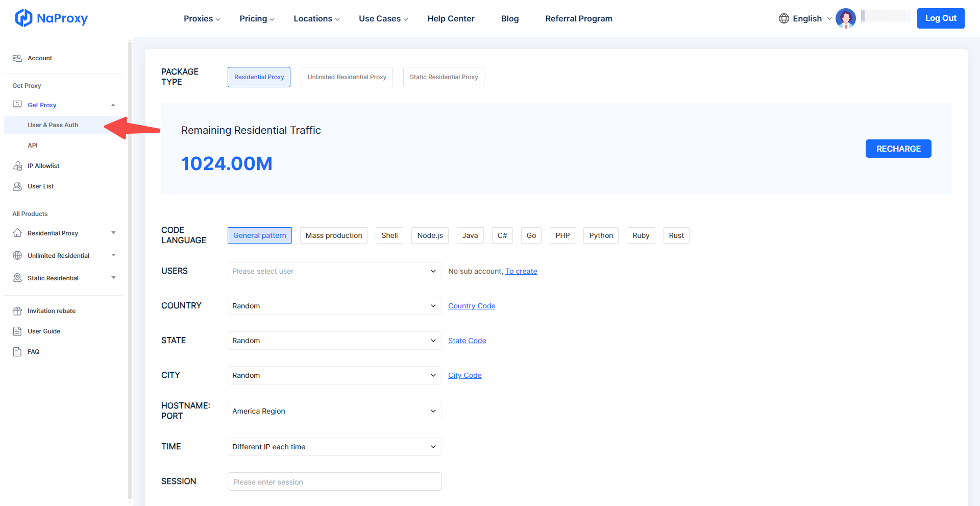Screen dimensions: 980x506
Task: Open the Pricing menu in navigation
Action: tap(257, 19)
